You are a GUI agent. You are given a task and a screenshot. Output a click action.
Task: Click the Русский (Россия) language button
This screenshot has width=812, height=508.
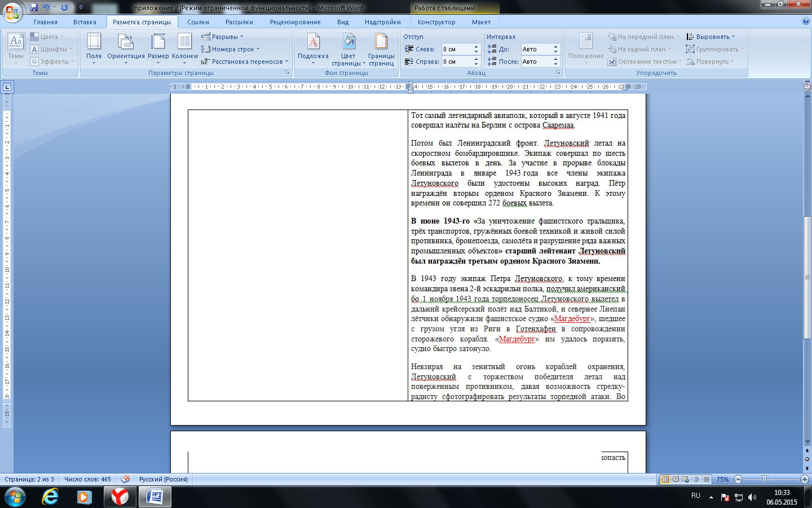[164, 479]
